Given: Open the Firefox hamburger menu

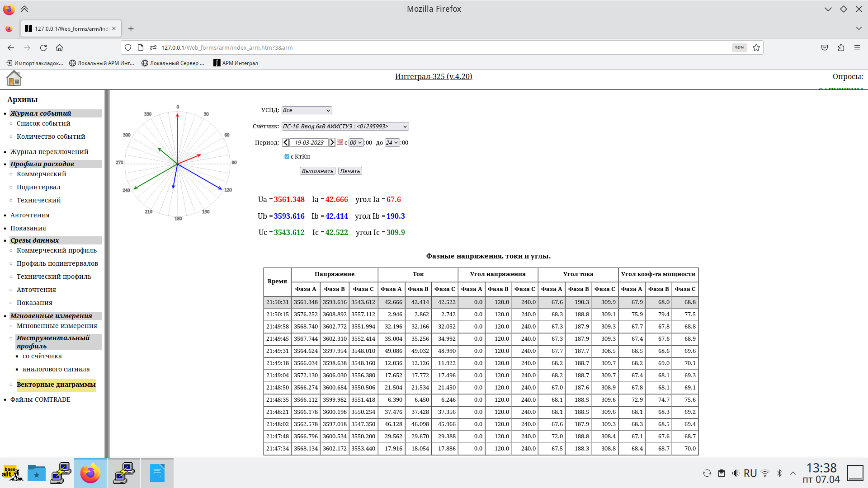Looking at the screenshot, I should coord(857,47).
